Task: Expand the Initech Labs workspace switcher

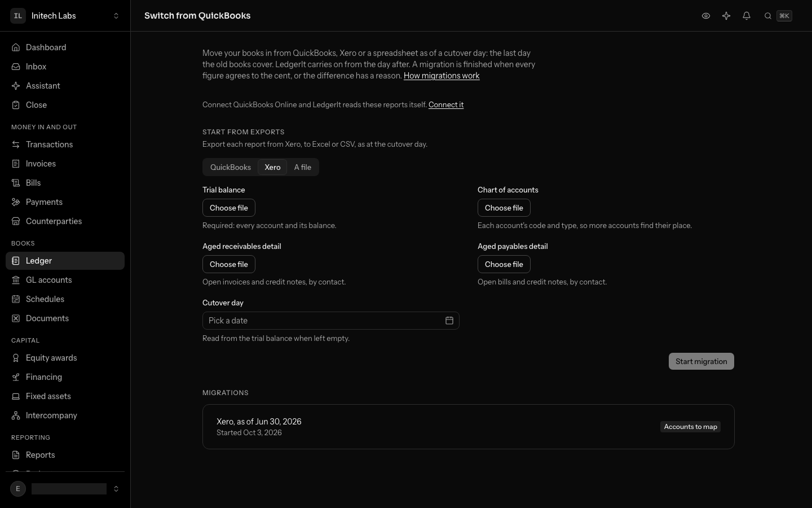Action: [x=116, y=16]
